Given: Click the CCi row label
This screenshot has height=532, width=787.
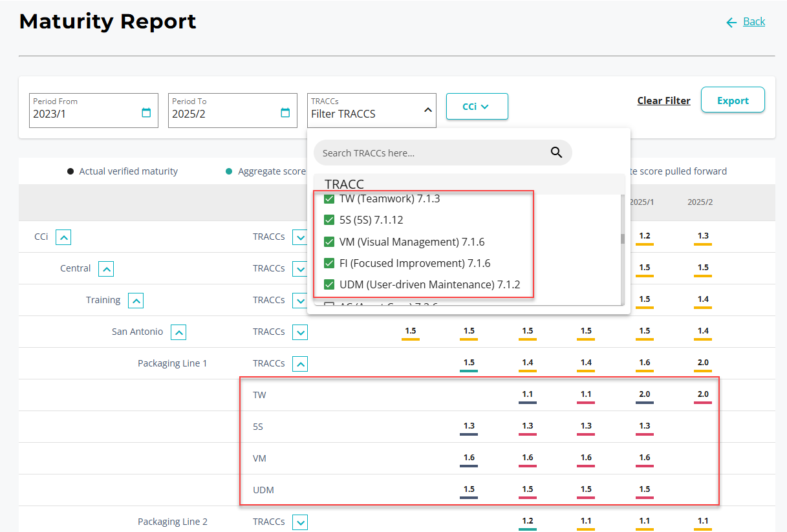Looking at the screenshot, I should coord(41,237).
